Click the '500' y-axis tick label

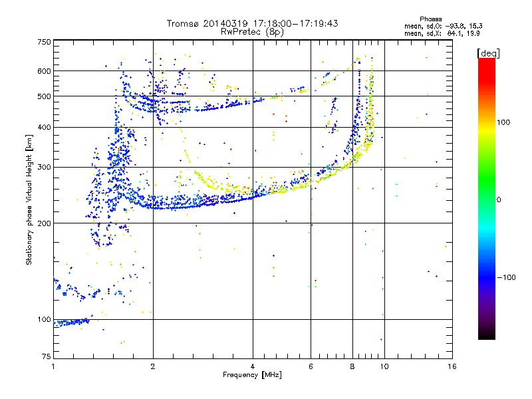pos(44,96)
